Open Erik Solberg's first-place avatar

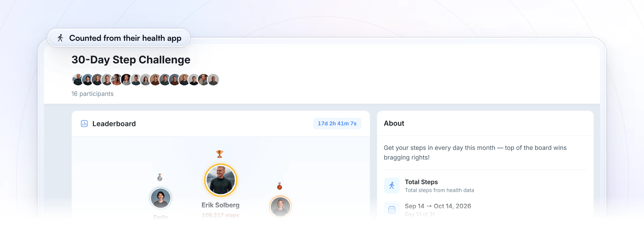tap(221, 180)
